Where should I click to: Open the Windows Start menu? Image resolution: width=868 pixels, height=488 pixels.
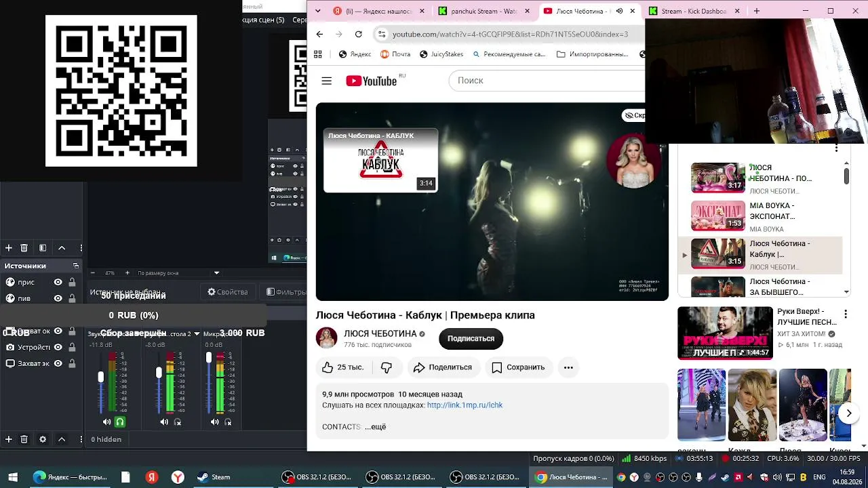click(x=12, y=477)
